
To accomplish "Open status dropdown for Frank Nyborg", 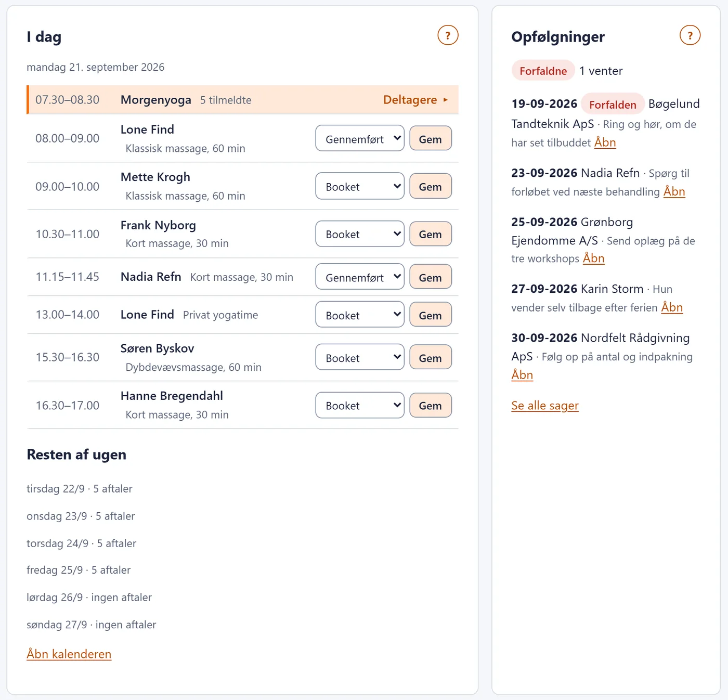I will click(x=360, y=234).
